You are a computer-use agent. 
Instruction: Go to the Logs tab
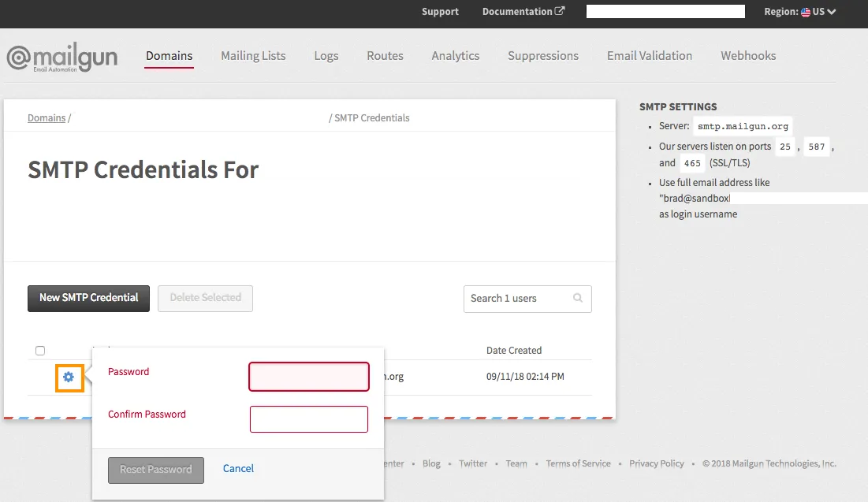tap(326, 56)
